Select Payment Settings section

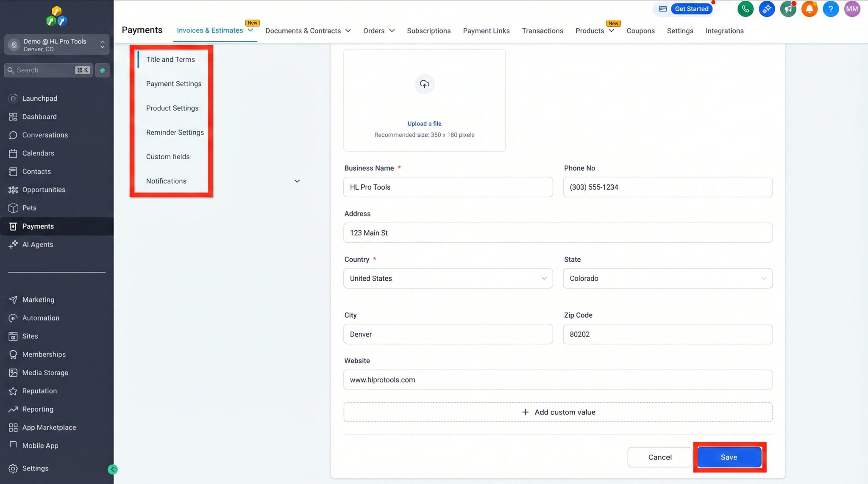174,84
